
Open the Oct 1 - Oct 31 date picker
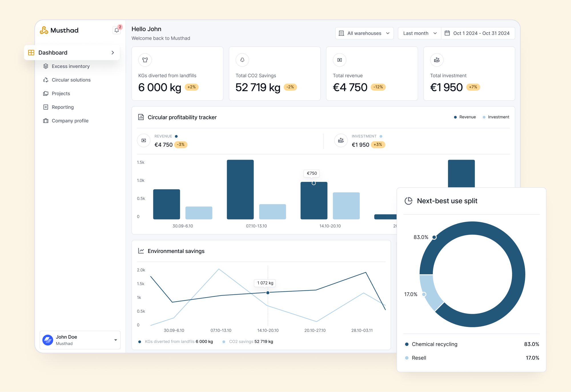click(478, 33)
